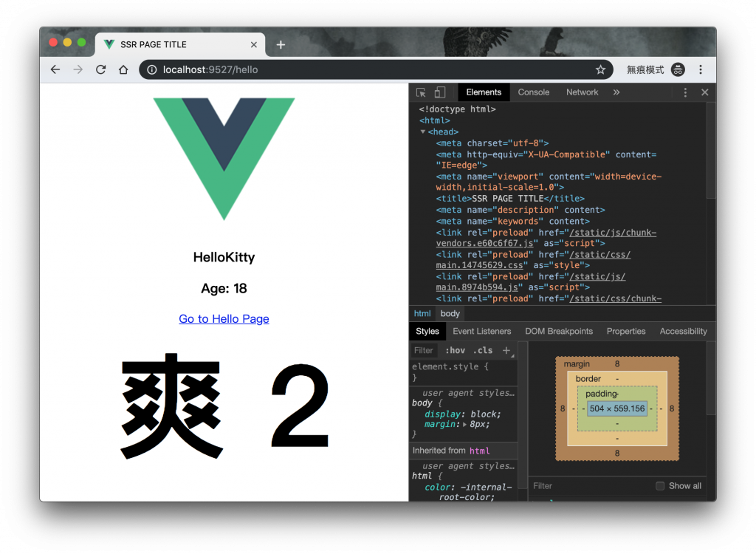Open the Accessibility tab
This screenshot has width=756, height=554.
point(683,332)
